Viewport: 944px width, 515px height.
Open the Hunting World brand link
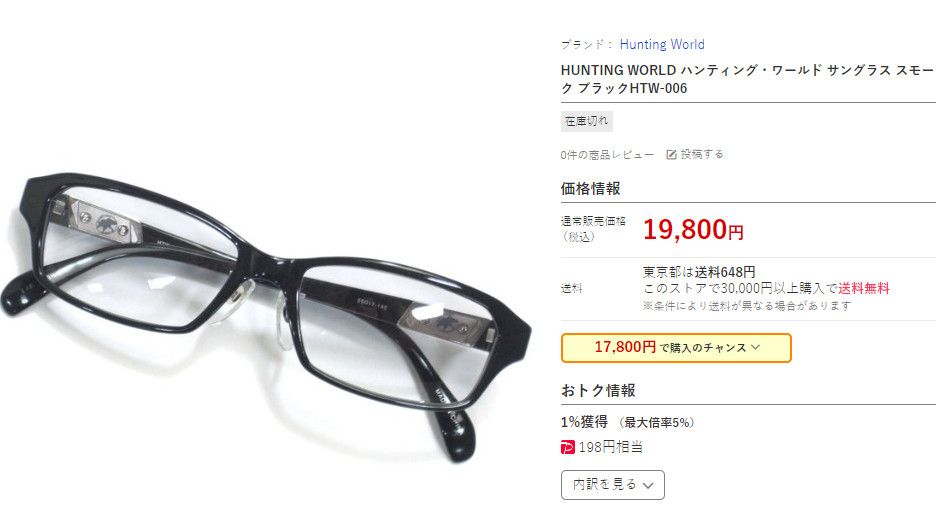point(662,45)
